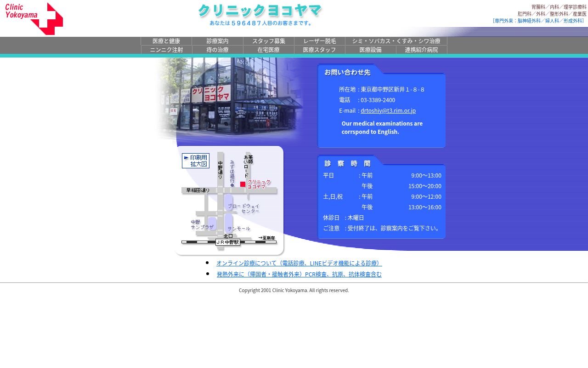Click the 休診日 木曜日 line
This screenshot has height=368, width=588.
(x=344, y=218)
